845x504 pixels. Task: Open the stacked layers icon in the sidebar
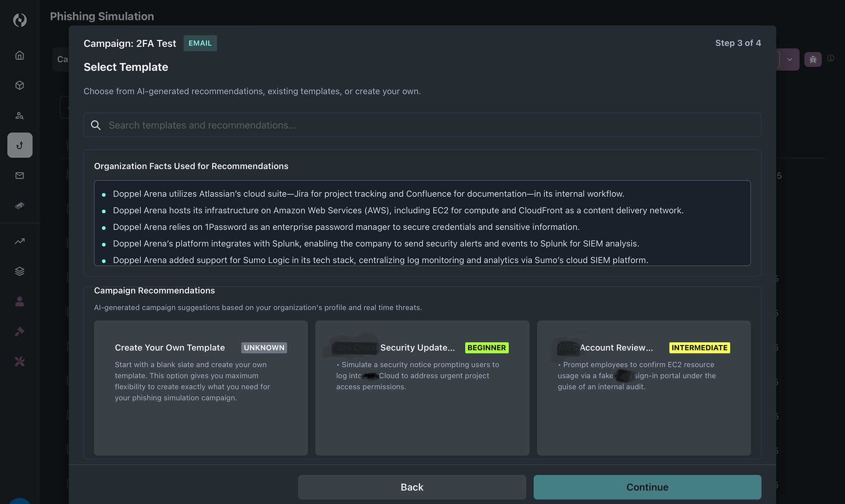coord(20,271)
